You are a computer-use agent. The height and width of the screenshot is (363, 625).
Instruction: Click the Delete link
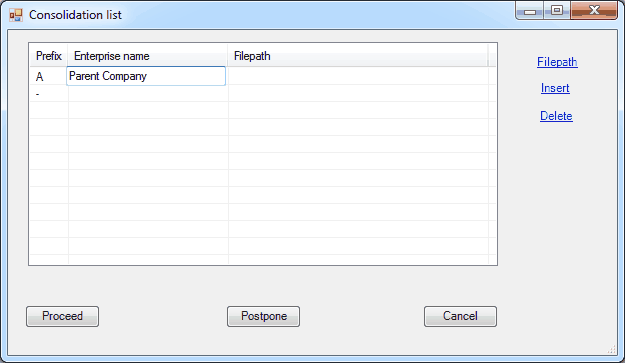tap(556, 116)
